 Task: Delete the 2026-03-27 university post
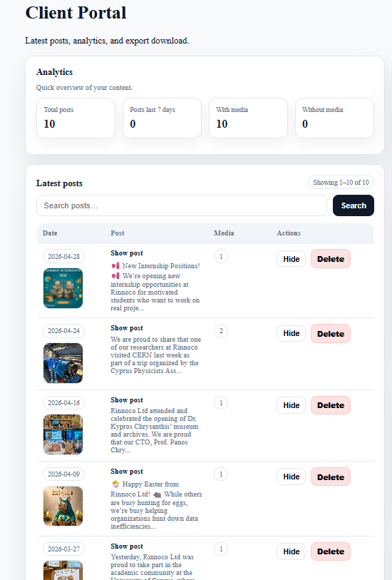[330, 551]
